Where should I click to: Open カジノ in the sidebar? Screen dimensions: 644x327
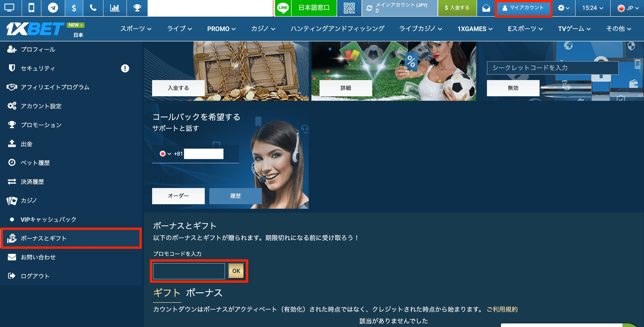coord(71,201)
